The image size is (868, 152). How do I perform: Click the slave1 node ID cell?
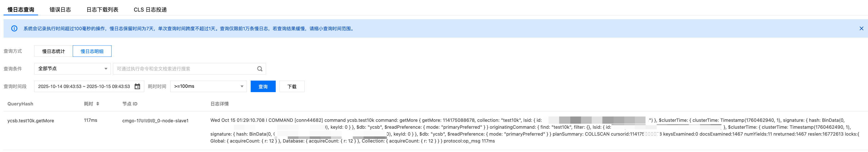(x=155, y=121)
